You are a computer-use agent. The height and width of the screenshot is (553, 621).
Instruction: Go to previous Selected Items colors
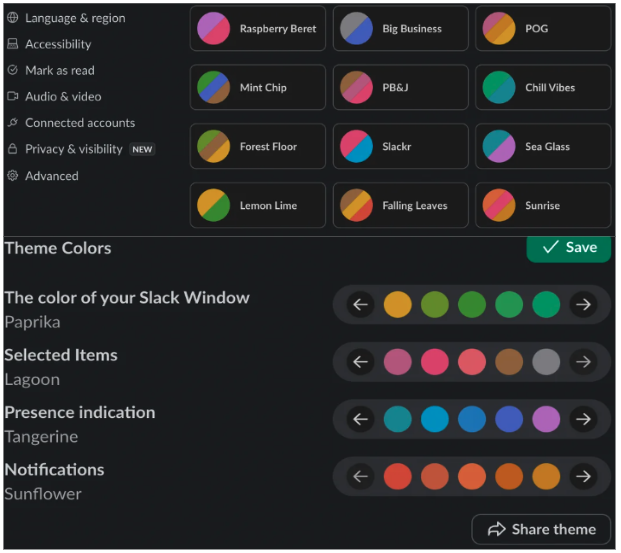[x=361, y=362]
